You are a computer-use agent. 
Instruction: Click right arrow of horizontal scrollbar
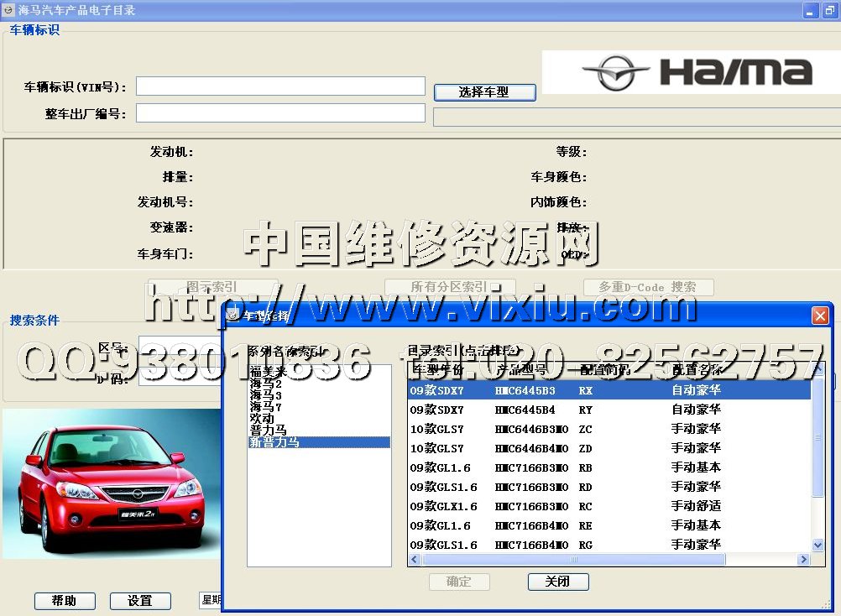click(805, 559)
